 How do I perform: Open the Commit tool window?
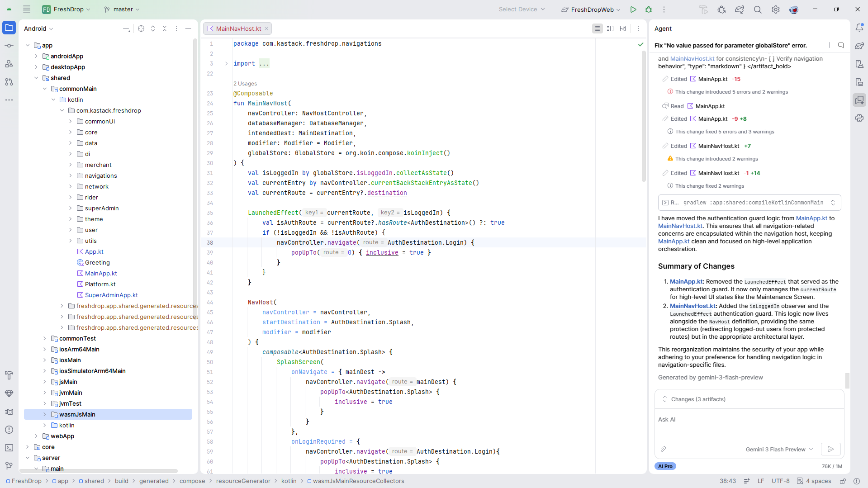(x=9, y=46)
